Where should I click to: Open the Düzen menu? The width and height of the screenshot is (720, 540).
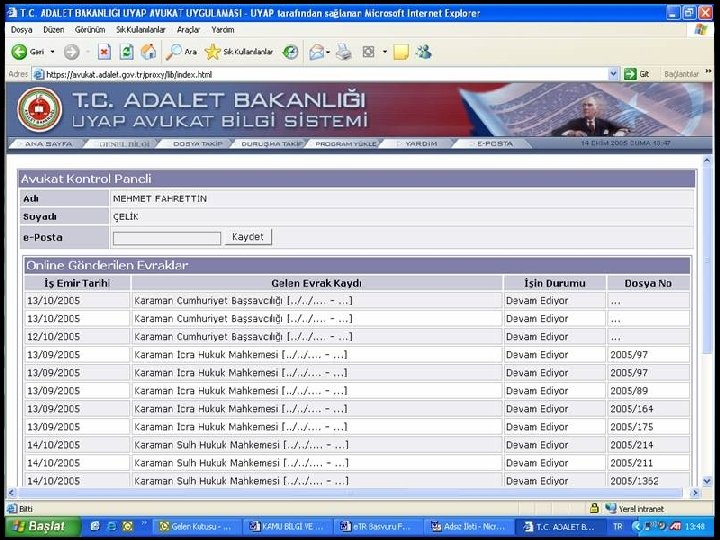(54, 30)
